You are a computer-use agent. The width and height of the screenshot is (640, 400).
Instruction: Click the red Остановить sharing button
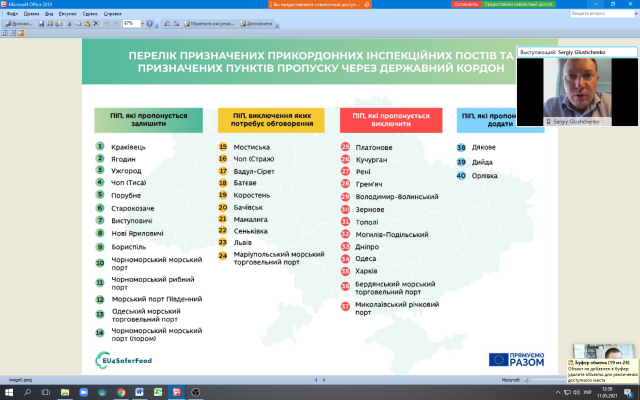466,4
